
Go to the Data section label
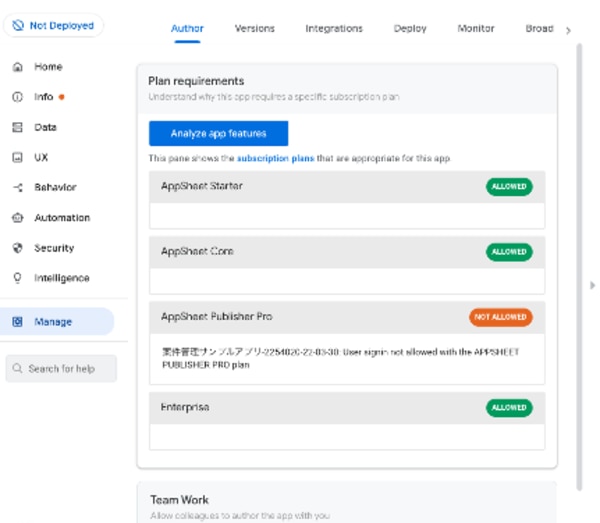click(45, 127)
